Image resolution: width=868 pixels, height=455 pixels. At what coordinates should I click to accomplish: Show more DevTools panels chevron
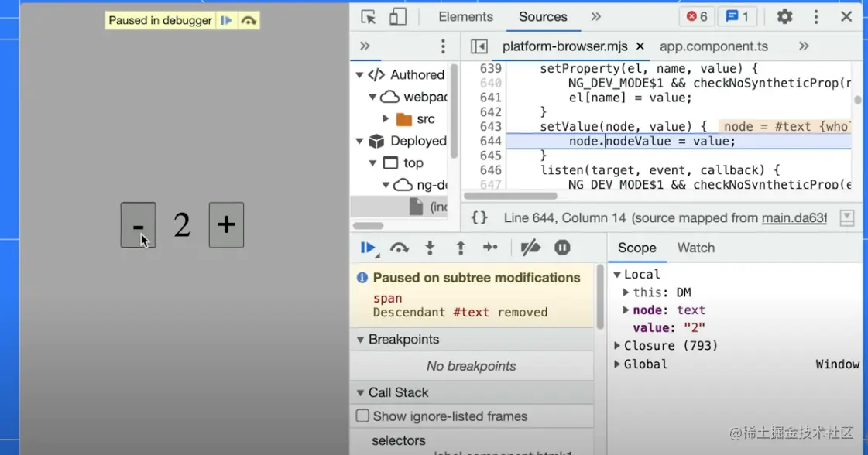point(595,16)
